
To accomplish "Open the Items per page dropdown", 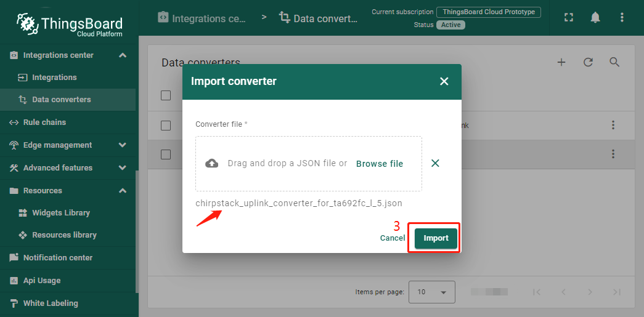I will coord(431,292).
